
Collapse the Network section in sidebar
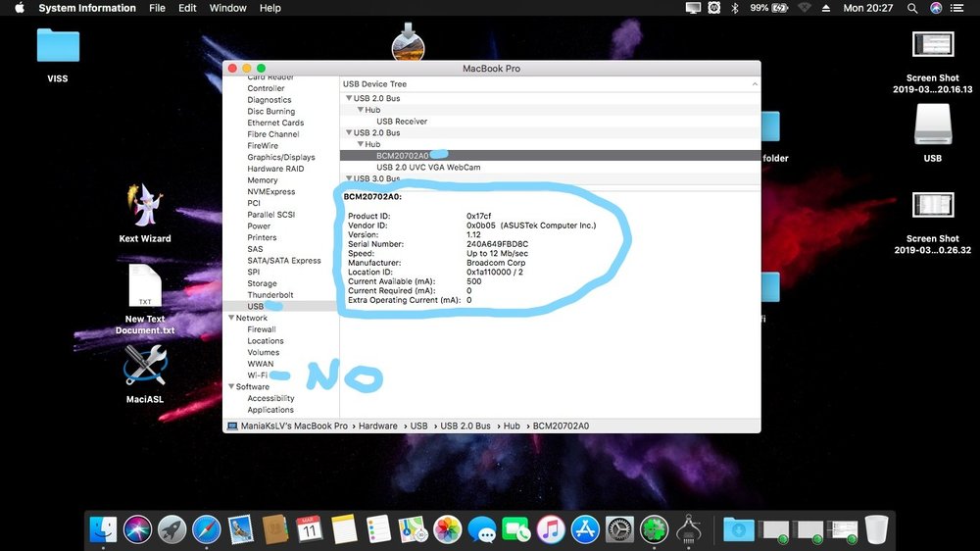tap(231, 318)
